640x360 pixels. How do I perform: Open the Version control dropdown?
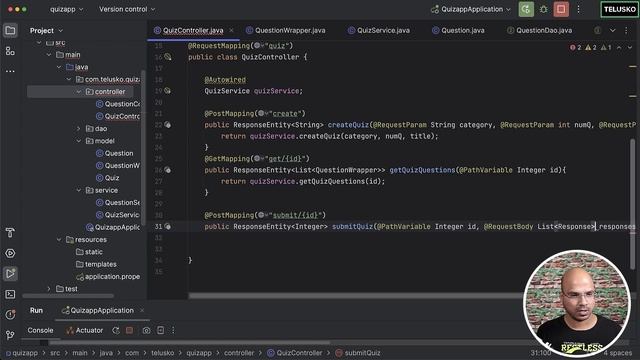(127, 9)
